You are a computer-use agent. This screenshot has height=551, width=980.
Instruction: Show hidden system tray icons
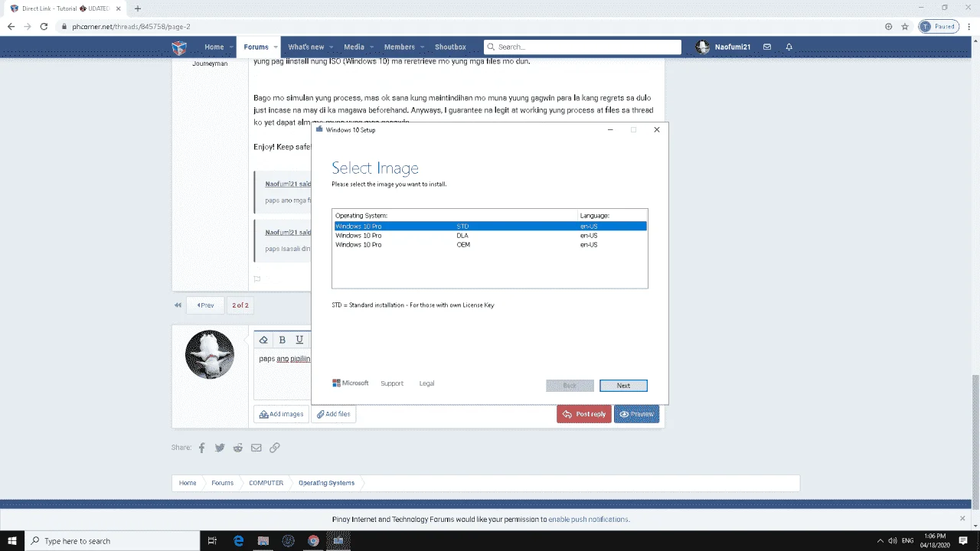(x=880, y=541)
